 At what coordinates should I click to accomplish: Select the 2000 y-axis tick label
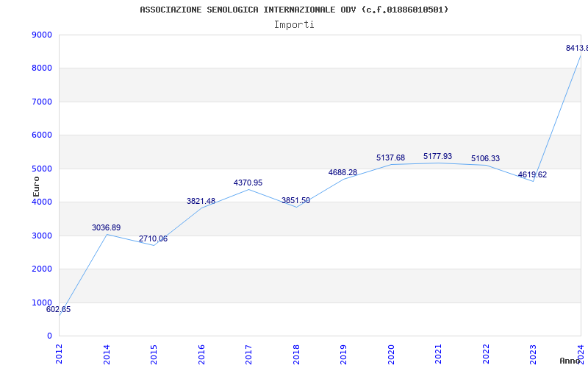(x=42, y=269)
